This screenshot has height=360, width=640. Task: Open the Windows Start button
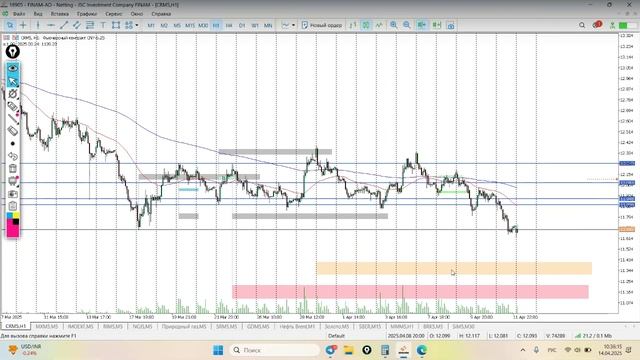pyautogui.click(x=218, y=350)
